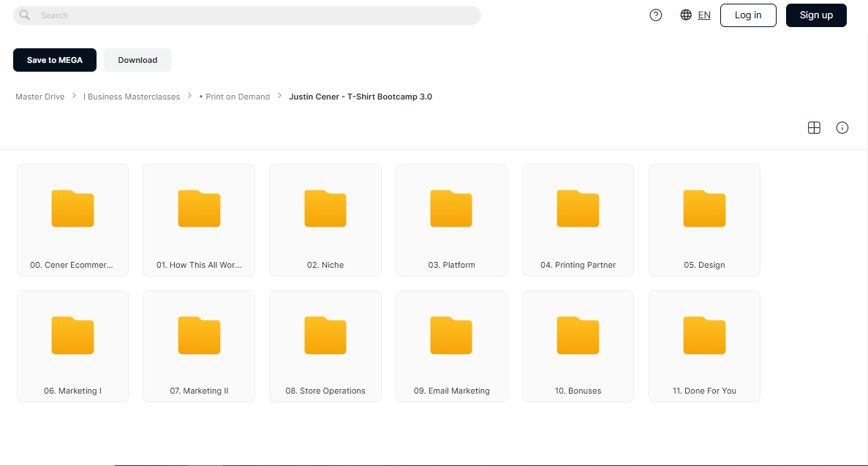Image resolution: width=868 pixels, height=466 pixels.
Task: Click the Log in button
Action: pos(748,15)
